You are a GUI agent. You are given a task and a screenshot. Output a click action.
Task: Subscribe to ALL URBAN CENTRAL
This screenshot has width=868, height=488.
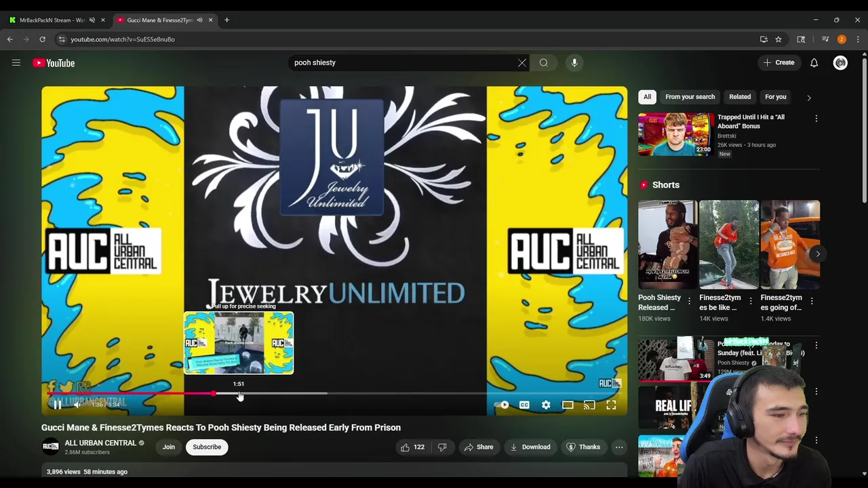click(x=207, y=447)
